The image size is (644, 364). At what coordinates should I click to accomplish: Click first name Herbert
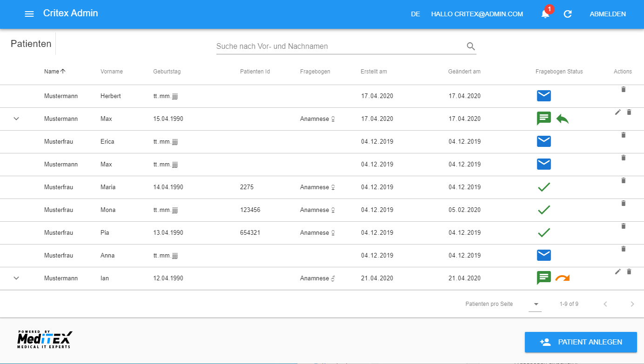[111, 96]
